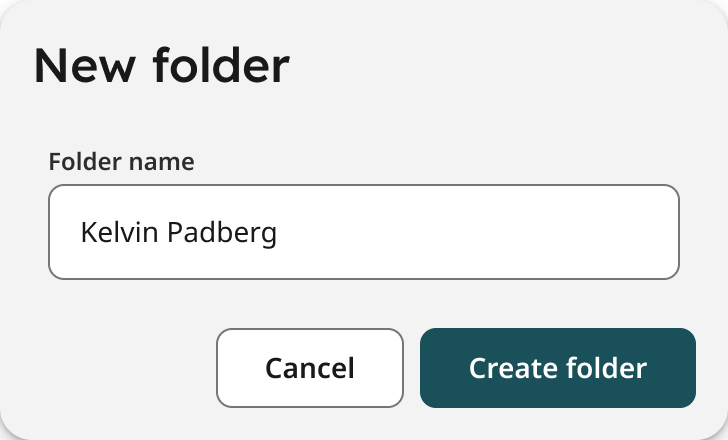Image resolution: width=728 pixels, height=440 pixels.
Task: Click the Create folder button
Action: pos(558,368)
